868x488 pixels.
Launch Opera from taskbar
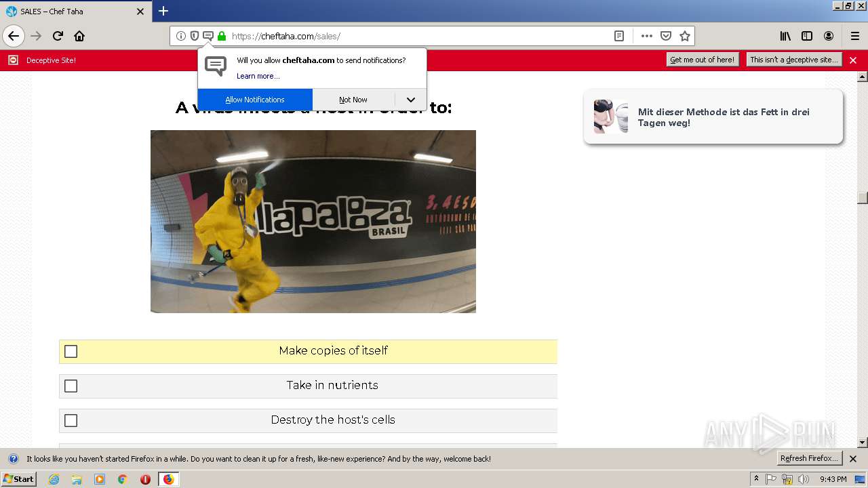145,479
